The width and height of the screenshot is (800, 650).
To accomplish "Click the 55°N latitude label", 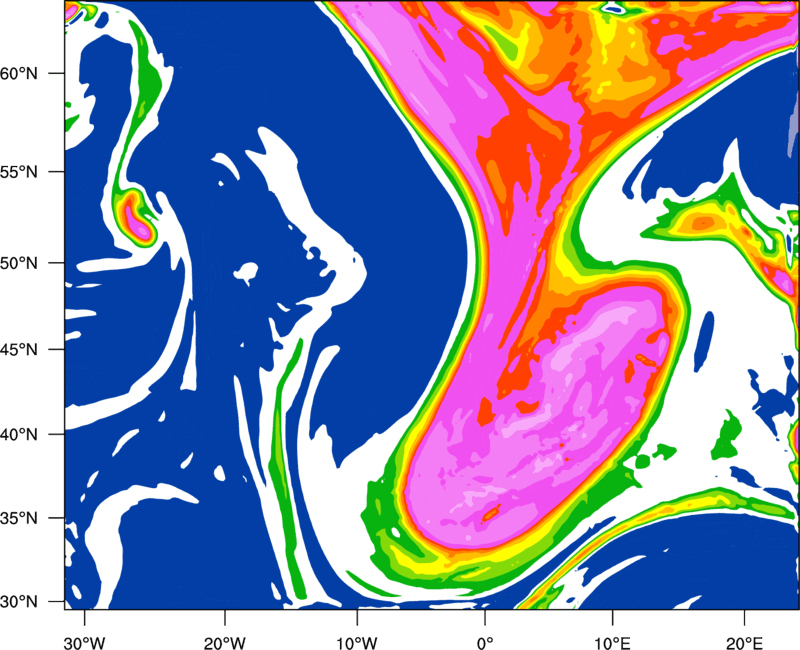I will [x=19, y=172].
